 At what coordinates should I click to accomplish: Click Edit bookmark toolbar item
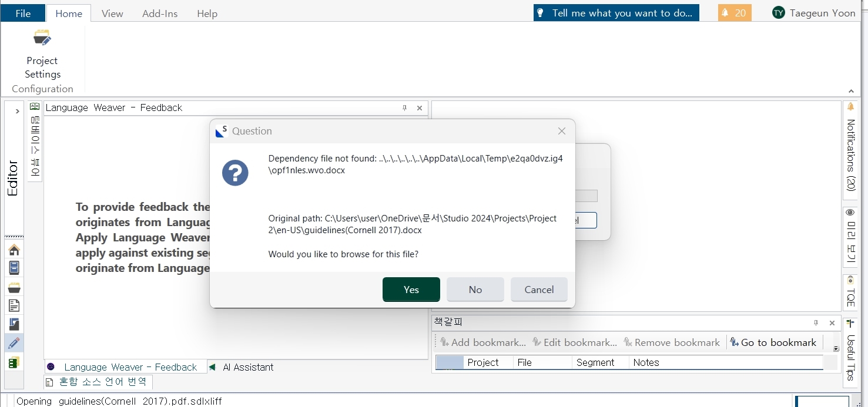[x=575, y=342]
